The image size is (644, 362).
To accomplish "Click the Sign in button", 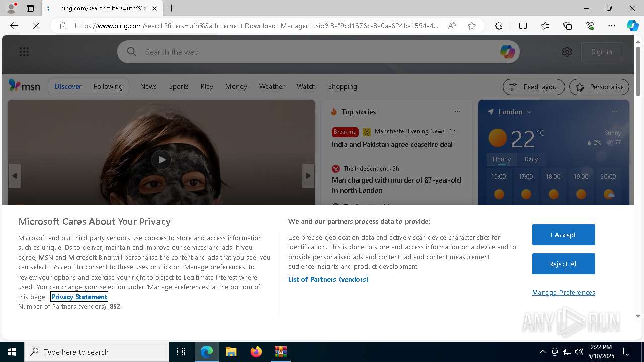I will point(602,52).
